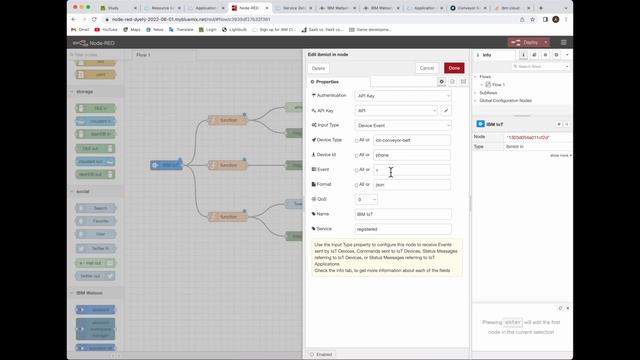Open the Input Type dropdown

click(403, 125)
